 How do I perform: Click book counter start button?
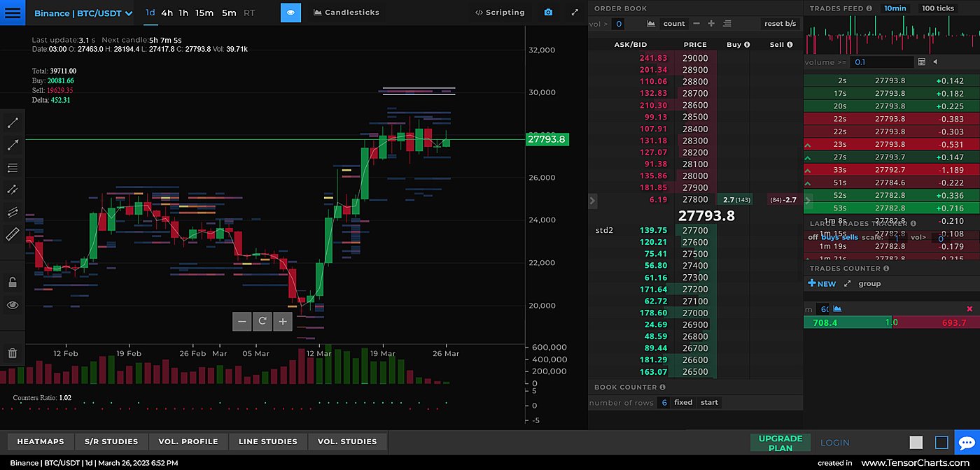(x=709, y=402)
